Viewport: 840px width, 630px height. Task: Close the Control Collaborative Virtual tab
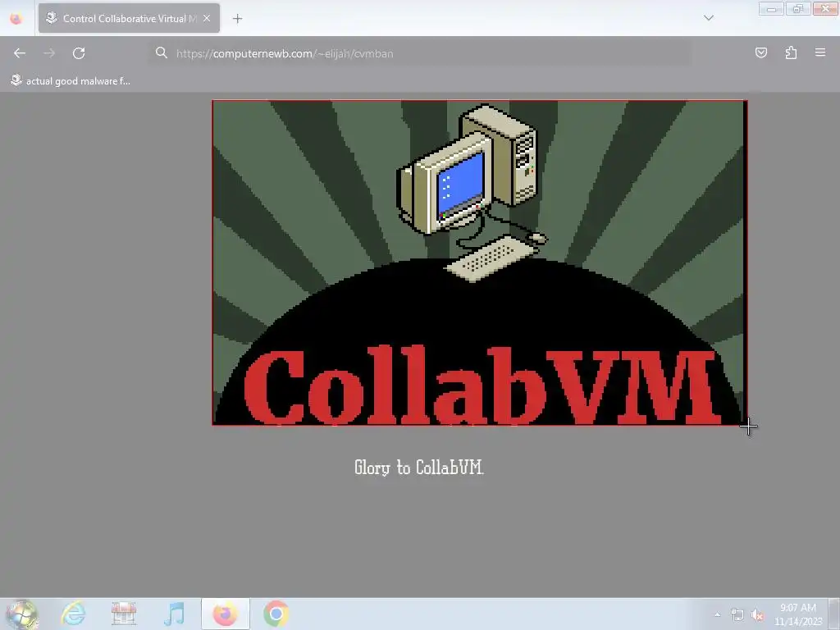[x=207, y=18]
